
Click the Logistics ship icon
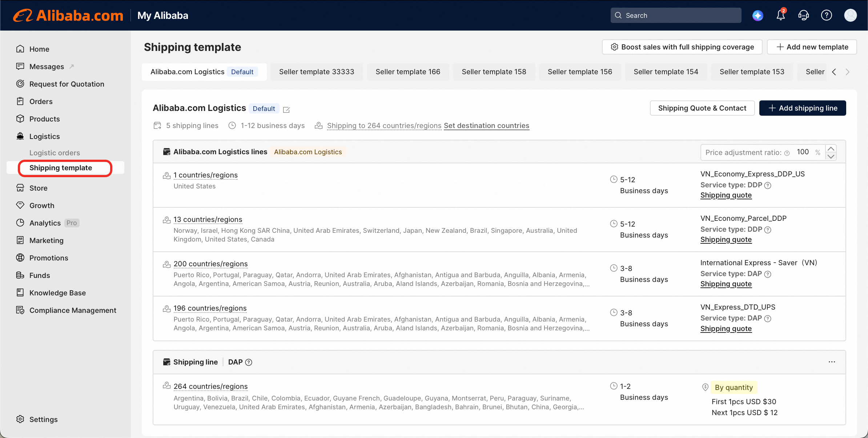[x=20, y=136]
